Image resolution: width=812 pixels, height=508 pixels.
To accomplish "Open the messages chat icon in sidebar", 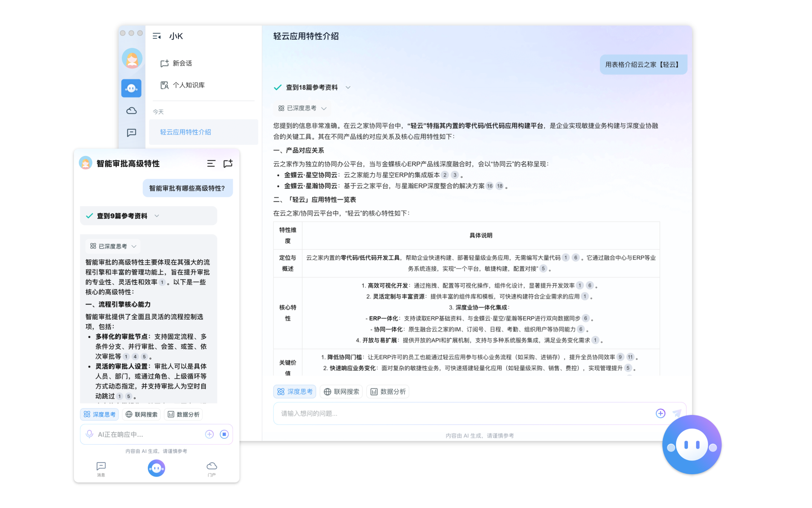I will pyautogui.click(x=131, y=133).
